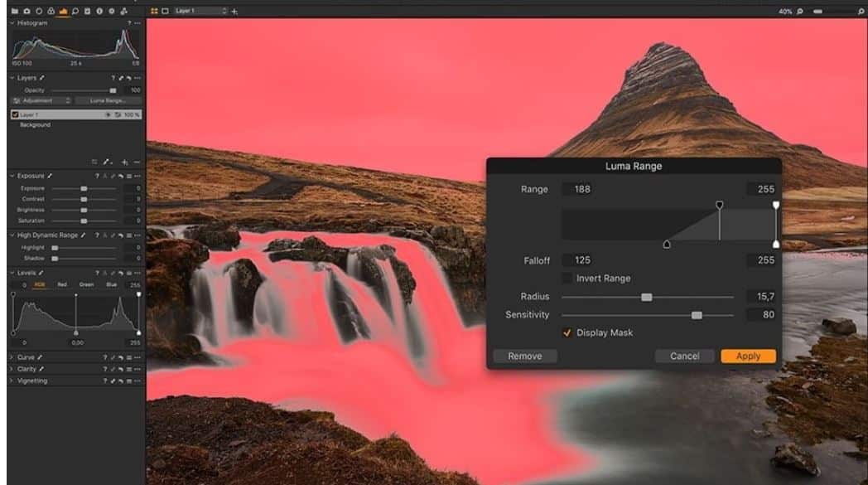Add a layer with the plus under layers list

124,162
